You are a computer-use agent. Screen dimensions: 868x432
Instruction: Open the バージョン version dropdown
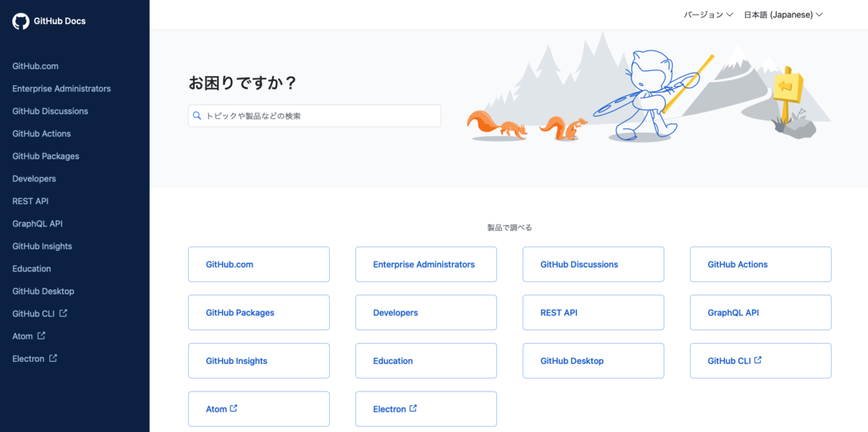click(709, 14)
